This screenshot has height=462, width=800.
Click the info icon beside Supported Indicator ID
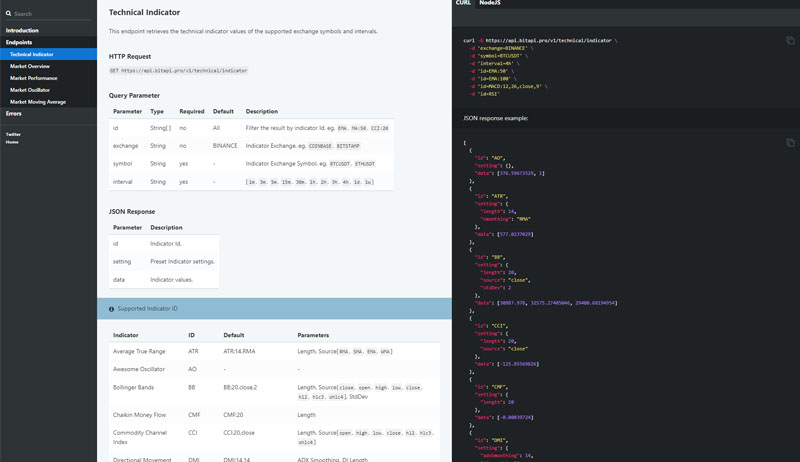111,309
